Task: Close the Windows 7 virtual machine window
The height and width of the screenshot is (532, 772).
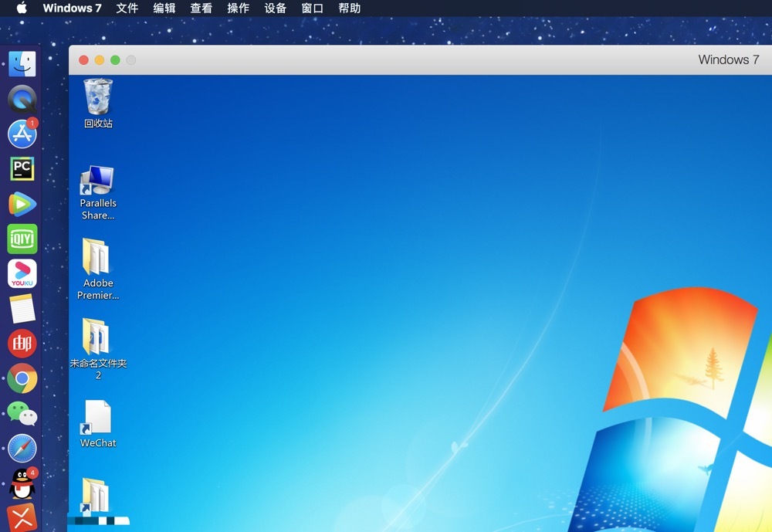Action: [83, 60]
